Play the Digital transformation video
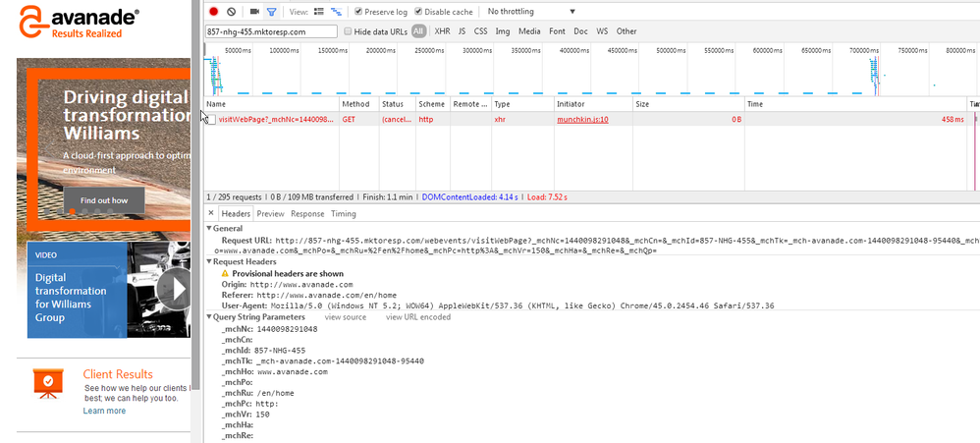Image resolution: width=980 pixels, height=443 pixels. pos(173,290)
